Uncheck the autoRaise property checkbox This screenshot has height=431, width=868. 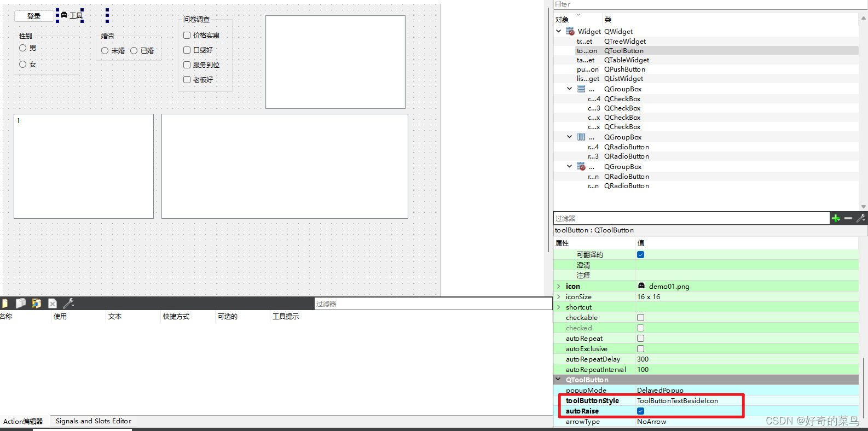point(640,411)
